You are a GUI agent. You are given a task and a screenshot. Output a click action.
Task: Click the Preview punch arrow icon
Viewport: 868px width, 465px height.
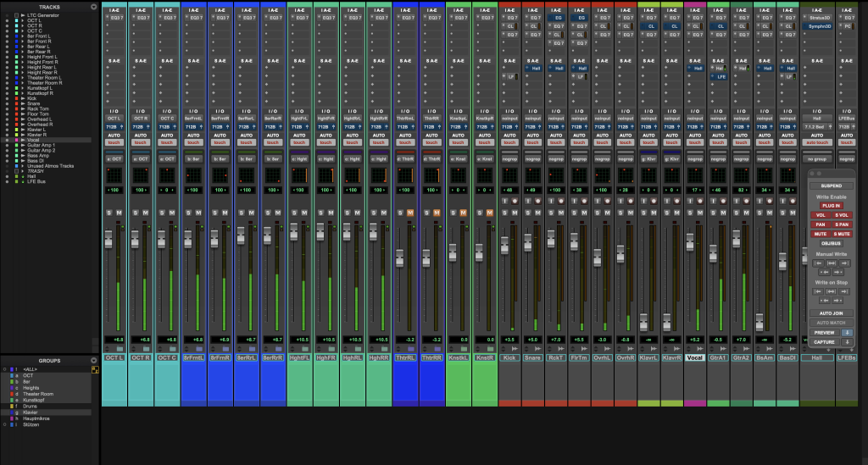(x=849, y=333)
